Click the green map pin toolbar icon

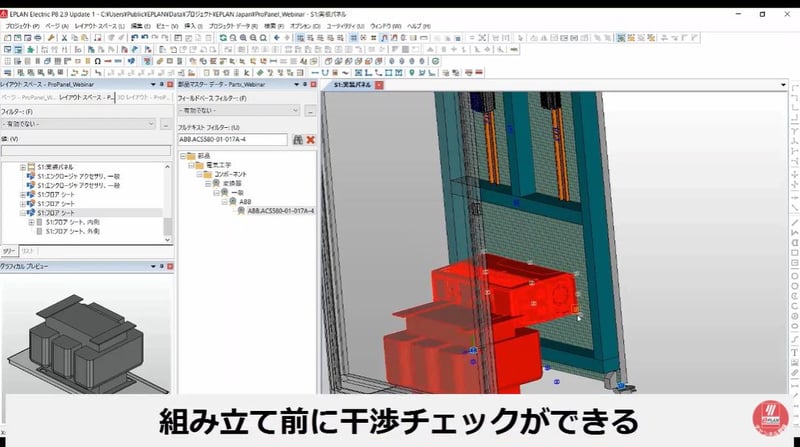[x=412, y=73]
